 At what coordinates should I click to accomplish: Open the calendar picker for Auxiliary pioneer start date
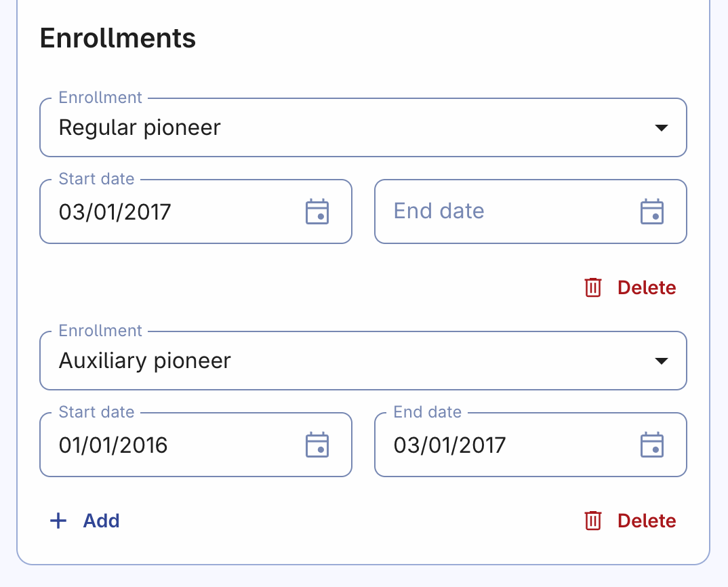(318, 445)
